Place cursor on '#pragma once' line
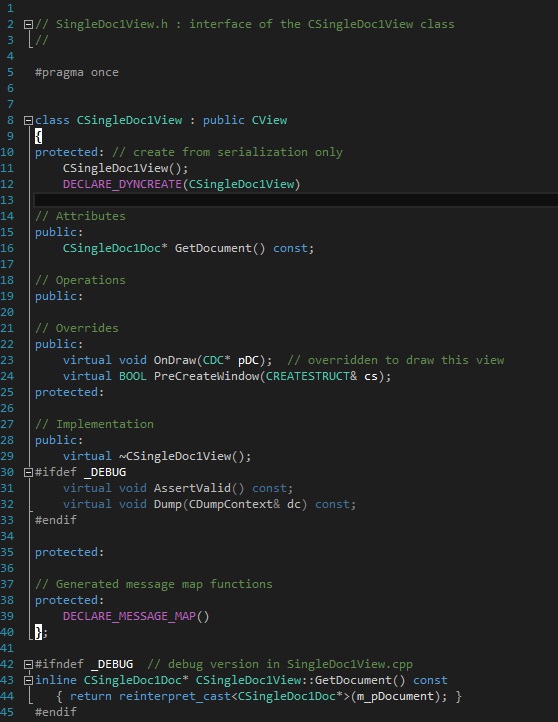Screen dimensions: 558x722 (x=77, y=72)
